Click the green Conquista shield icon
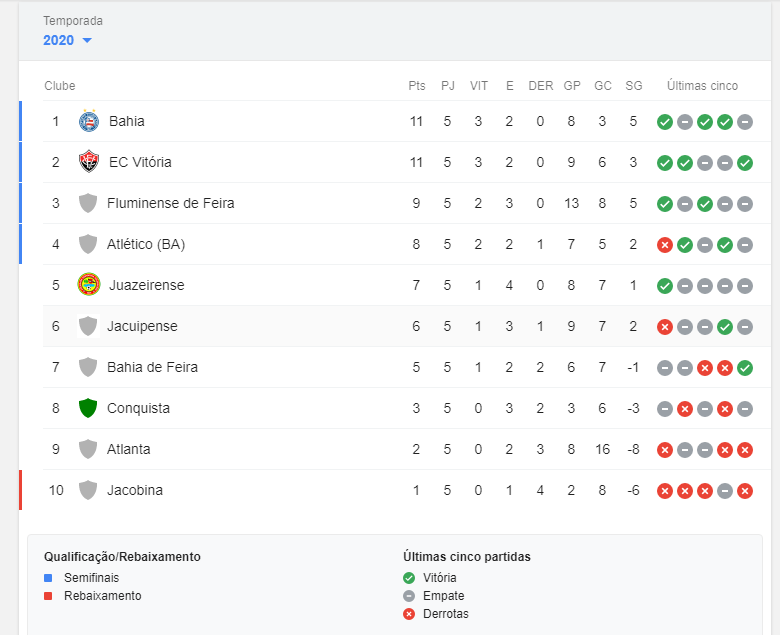The image size is (780, 635). point(88,408)
